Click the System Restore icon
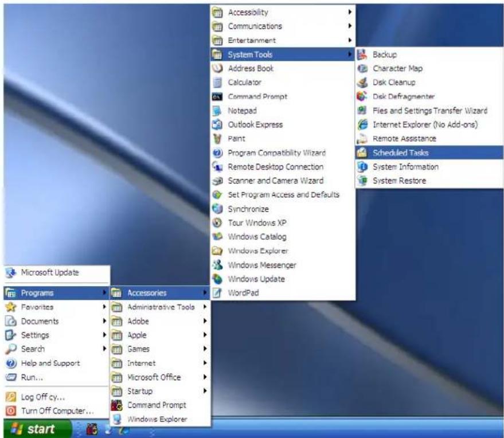Viewport: 504px width, 438px height. [362, 181]
